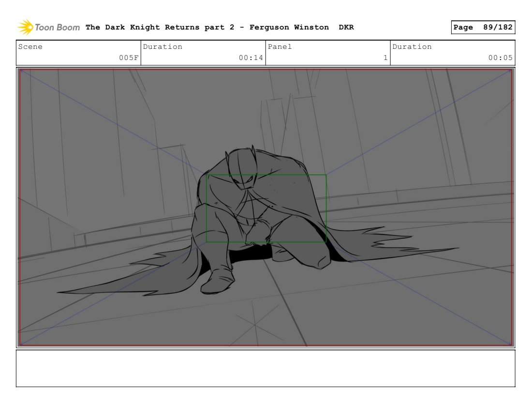The width and height of the screenshot is (532, 411).
Task: Click the Toon Boom logo
Action: 49,28
